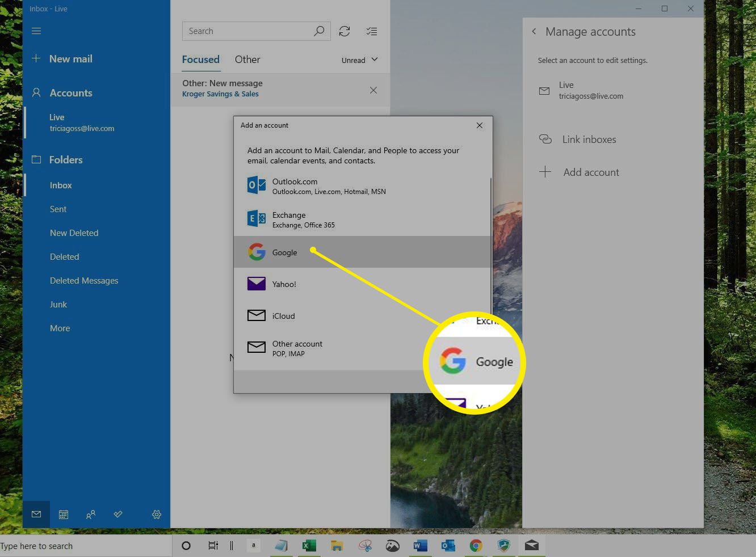Image resolution: width=756 pixels, height=557 pixels.
Task: Choose Other account POP, IMAP
Action: 335,348
